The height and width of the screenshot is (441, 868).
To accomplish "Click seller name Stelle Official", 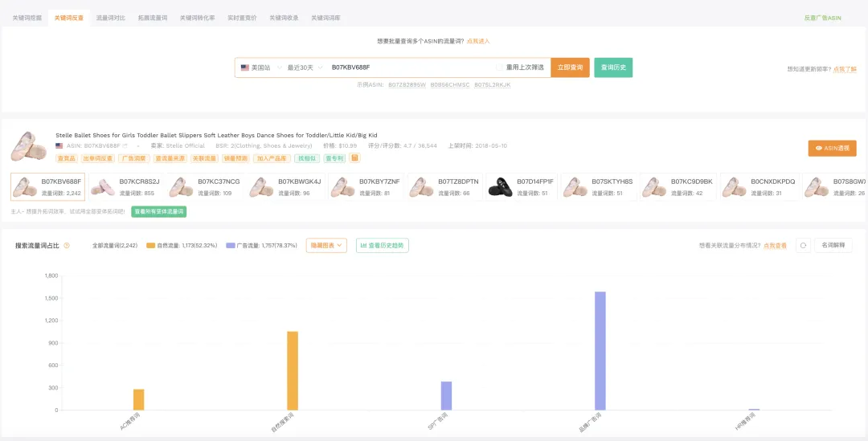I will [x=186, y=146].
